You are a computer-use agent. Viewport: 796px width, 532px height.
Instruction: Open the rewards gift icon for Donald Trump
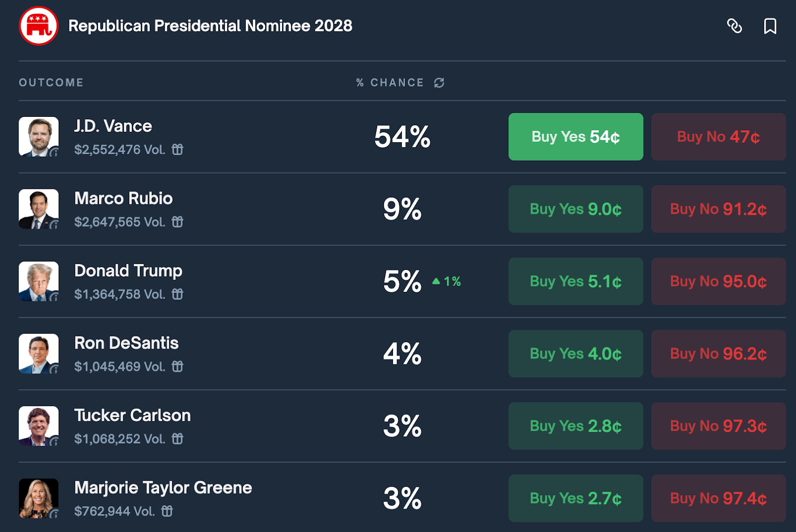point(178,294)
